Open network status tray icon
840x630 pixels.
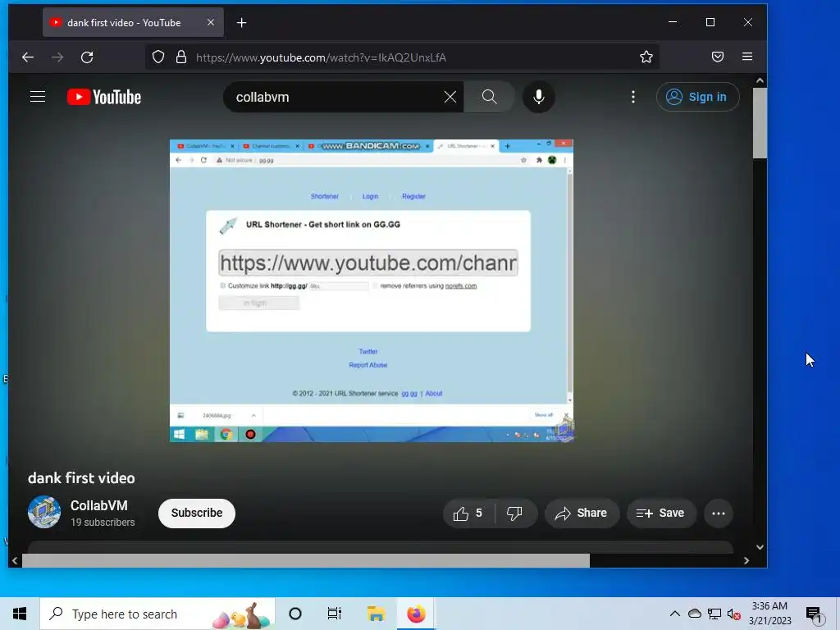(x=714, y=614)
